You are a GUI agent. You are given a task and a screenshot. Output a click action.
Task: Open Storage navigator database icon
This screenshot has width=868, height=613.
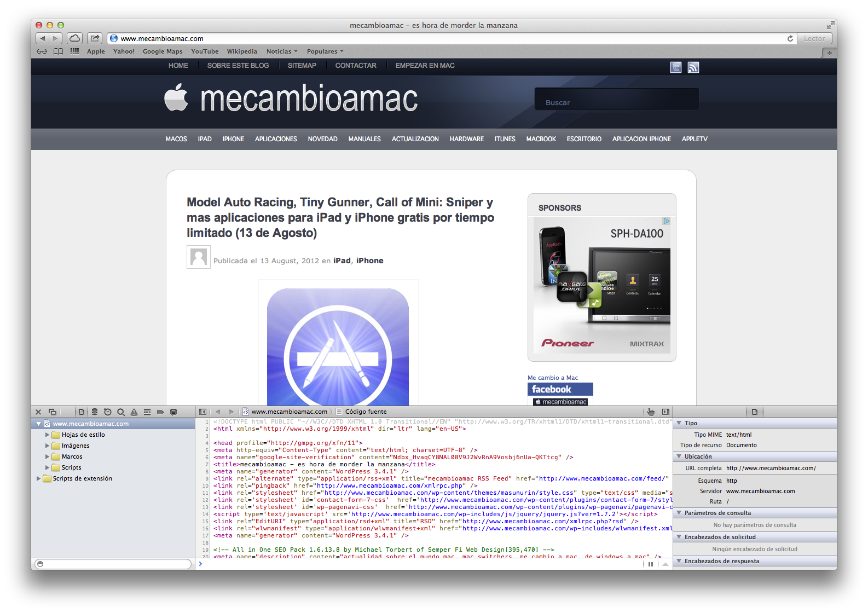click(95, 412)
